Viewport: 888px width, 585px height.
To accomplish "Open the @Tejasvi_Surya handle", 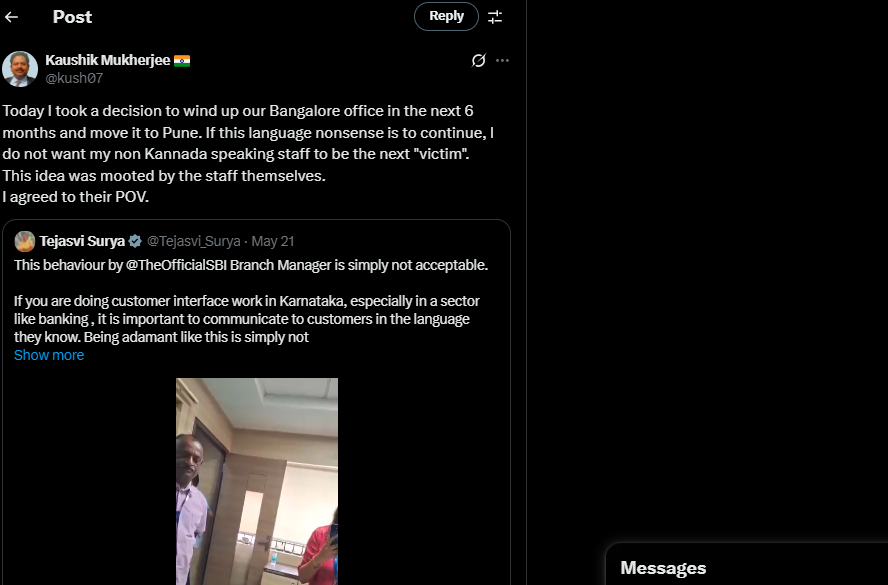I will [x=194, y=241].
